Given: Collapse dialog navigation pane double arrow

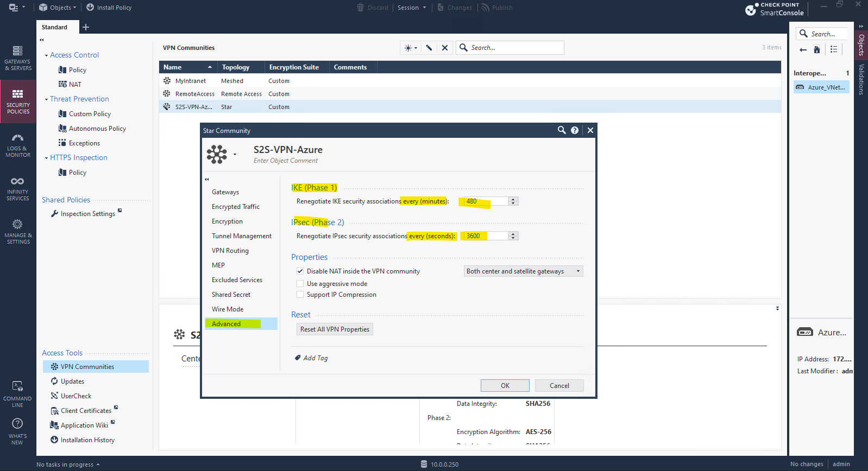Looking at the screenshot, I should pyautogui.click(x=207, y=179).
